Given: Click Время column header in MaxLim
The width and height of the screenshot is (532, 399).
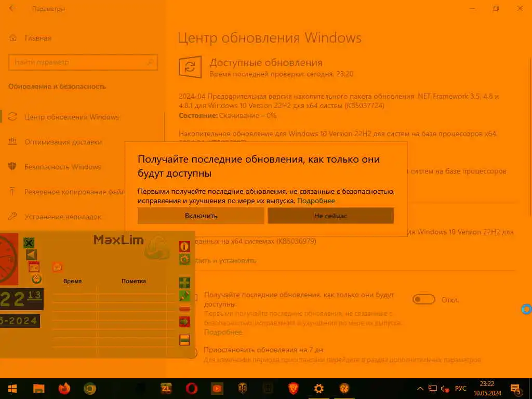Looking at the screenshot, I should pos(72,281).
